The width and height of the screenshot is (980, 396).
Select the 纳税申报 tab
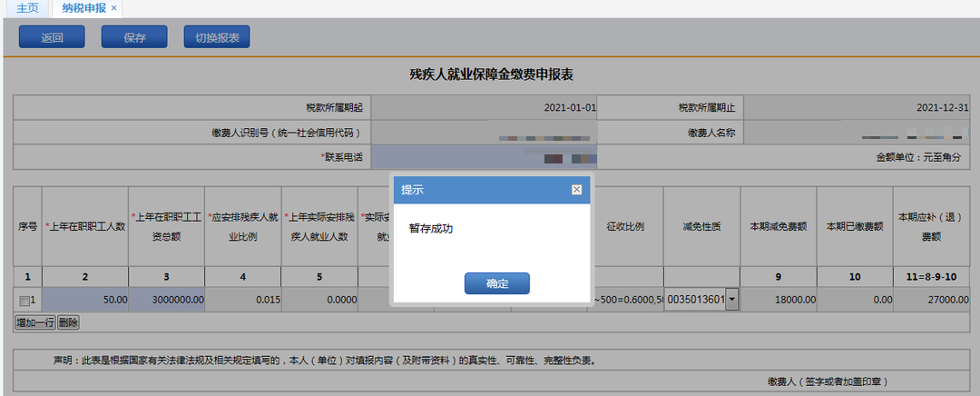pos(83,8)
